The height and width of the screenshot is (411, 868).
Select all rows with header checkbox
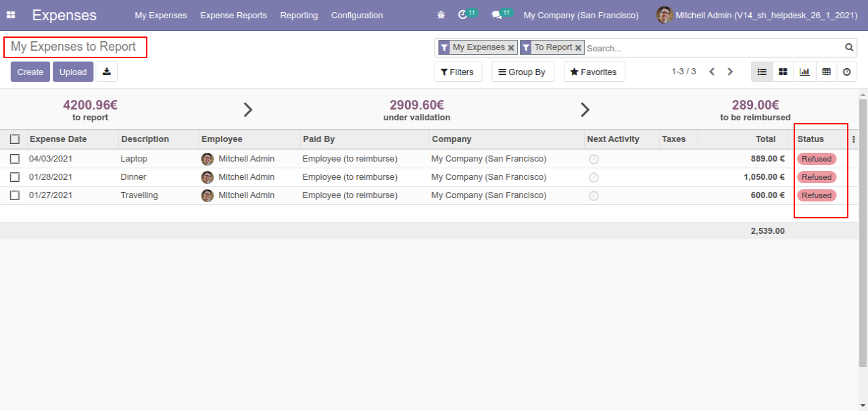tap(15, 139)
